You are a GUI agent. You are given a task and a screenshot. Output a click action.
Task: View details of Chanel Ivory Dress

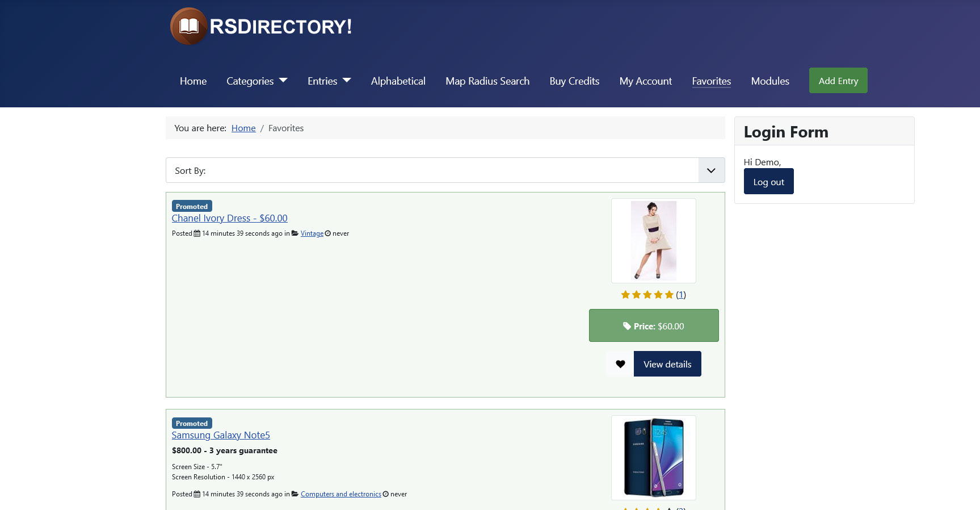coord(667,364)
